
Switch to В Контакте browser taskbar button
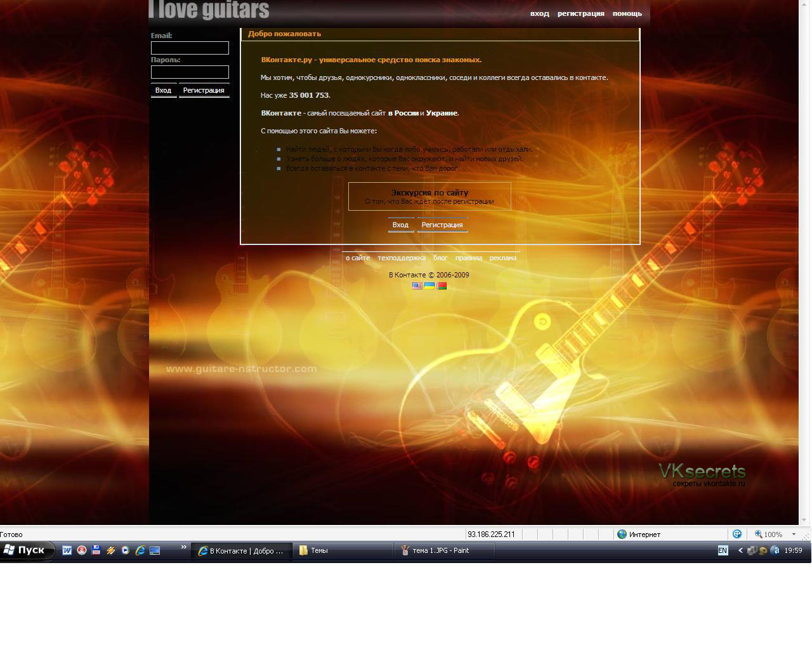coord(242,551)
